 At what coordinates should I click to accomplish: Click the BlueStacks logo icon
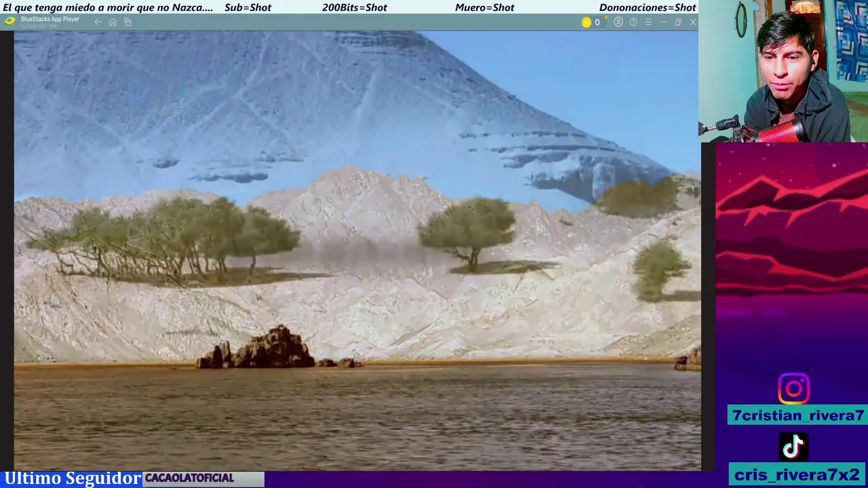click(9, 21)
